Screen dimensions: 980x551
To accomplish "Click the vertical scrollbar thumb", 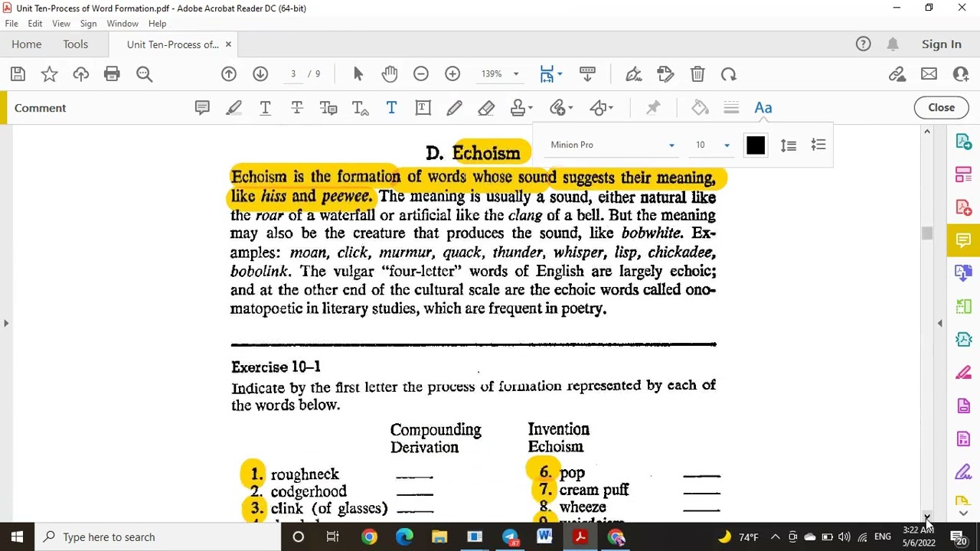I will pyautogui.click(x=927, y=233).
